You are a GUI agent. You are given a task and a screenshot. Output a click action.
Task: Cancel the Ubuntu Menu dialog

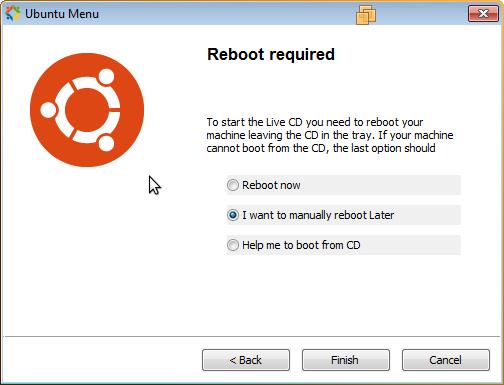[x=446, y=360]
